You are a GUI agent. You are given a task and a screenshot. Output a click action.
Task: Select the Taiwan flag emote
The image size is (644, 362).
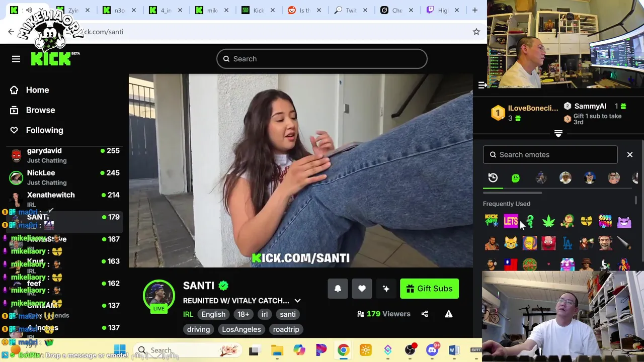tap(511, 264)
